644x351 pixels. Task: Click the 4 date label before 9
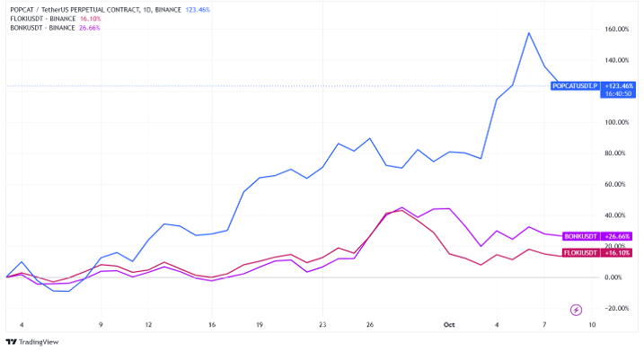coord(22,325)
